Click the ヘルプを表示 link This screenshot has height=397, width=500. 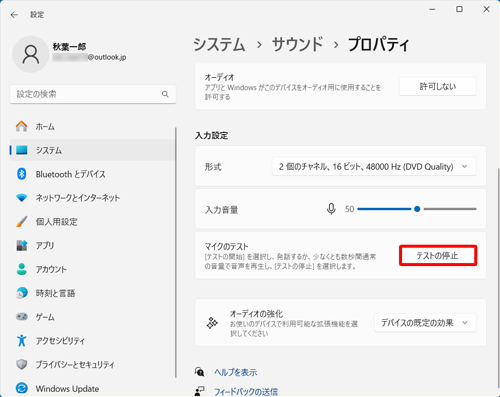click(x=235, y=372)
